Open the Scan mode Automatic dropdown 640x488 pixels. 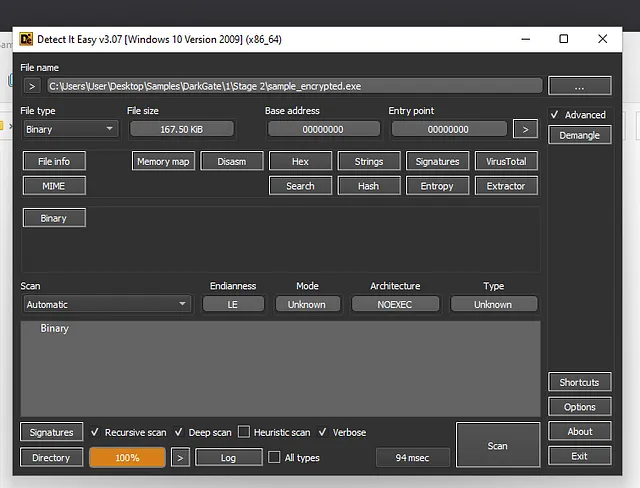107,304
